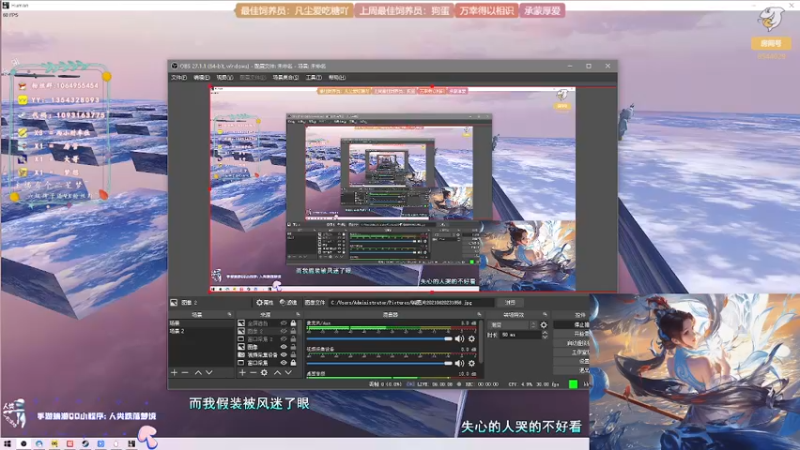Open source properties gear below sources list

coord(264,373)
